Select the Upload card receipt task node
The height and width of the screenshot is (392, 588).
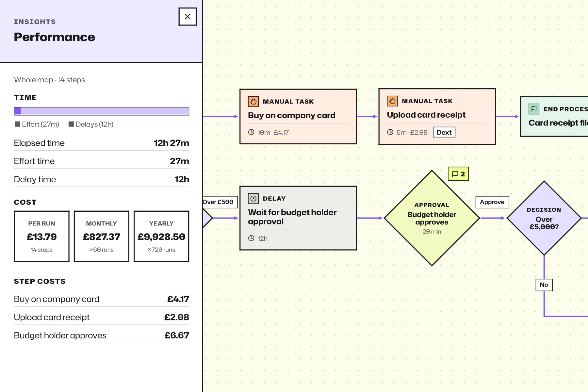pos(437,117)
